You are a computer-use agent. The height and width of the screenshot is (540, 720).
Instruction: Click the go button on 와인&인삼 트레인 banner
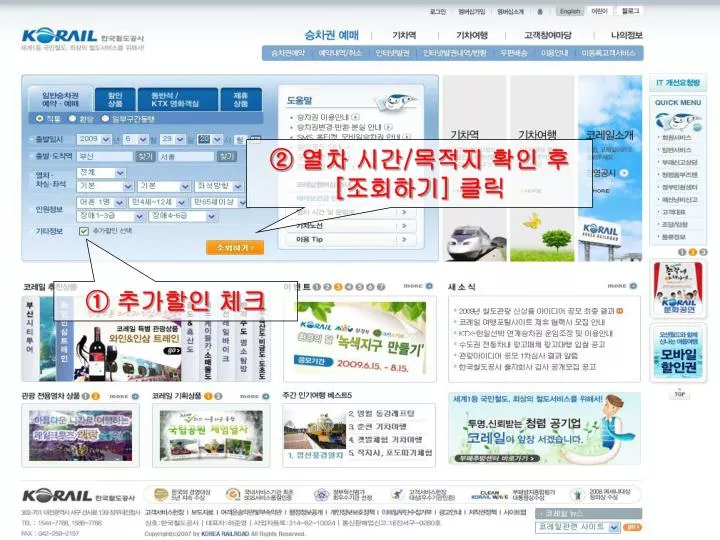[x=173, y=350]
